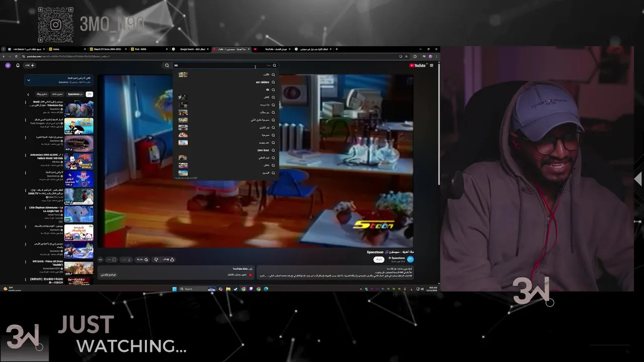Open a new browser tab
This screenshot has width=644, height=362.
[337, 49]
